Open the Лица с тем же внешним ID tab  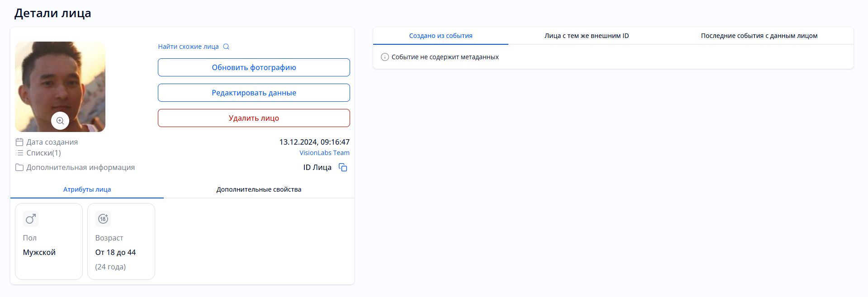click(x=587, y=36)
